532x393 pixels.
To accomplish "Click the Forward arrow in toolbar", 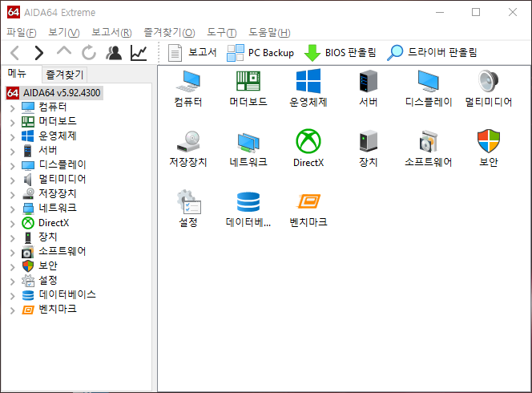I will coord(39,53).
